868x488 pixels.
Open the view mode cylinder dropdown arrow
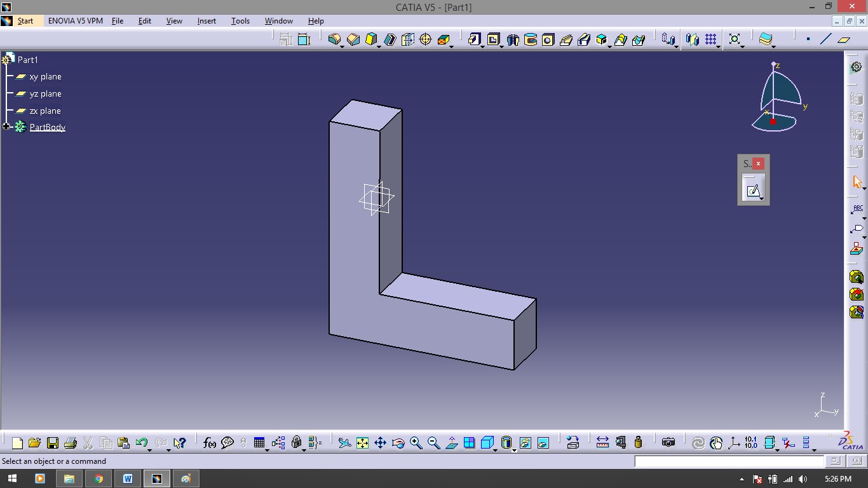coord(513,449)
